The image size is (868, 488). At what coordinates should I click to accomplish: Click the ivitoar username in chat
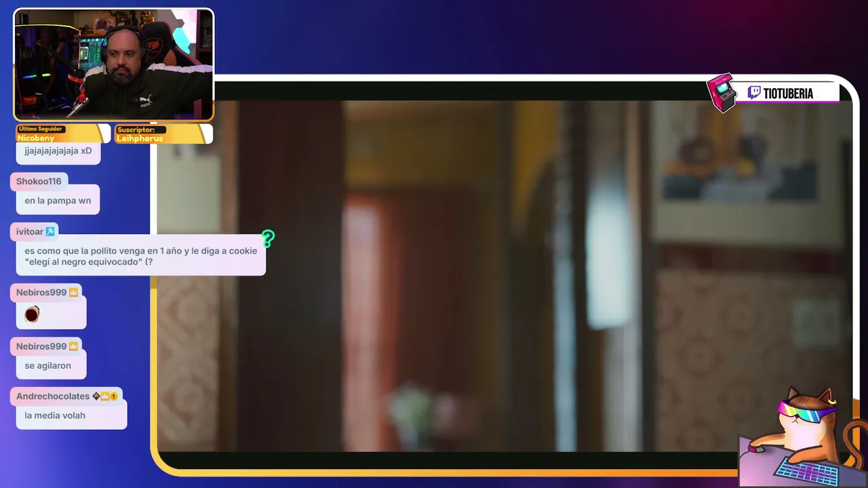click(30, 231)
